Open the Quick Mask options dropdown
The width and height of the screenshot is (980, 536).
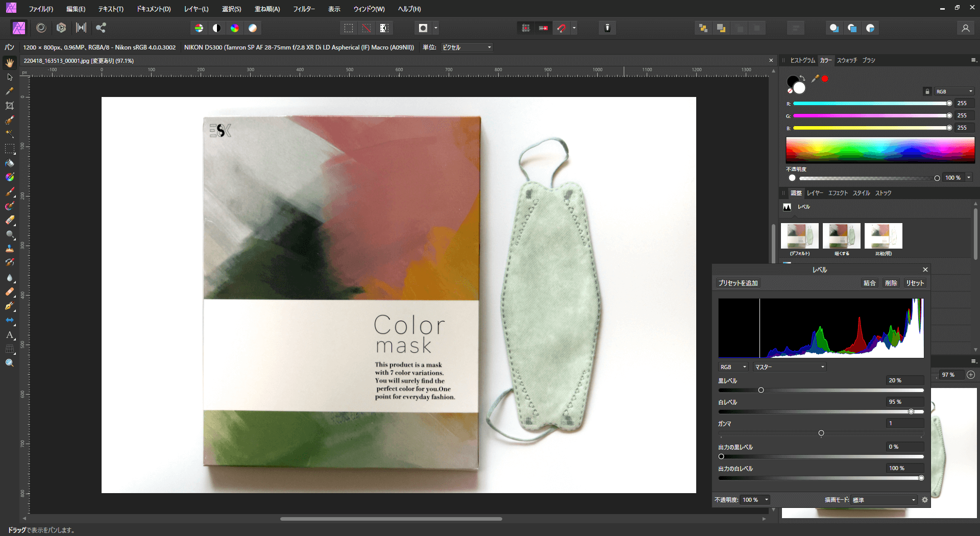436,28
